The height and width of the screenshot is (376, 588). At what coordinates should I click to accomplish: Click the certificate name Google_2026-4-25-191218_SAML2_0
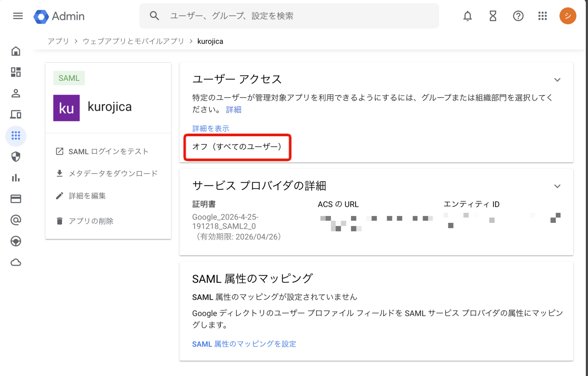[225, 222]
